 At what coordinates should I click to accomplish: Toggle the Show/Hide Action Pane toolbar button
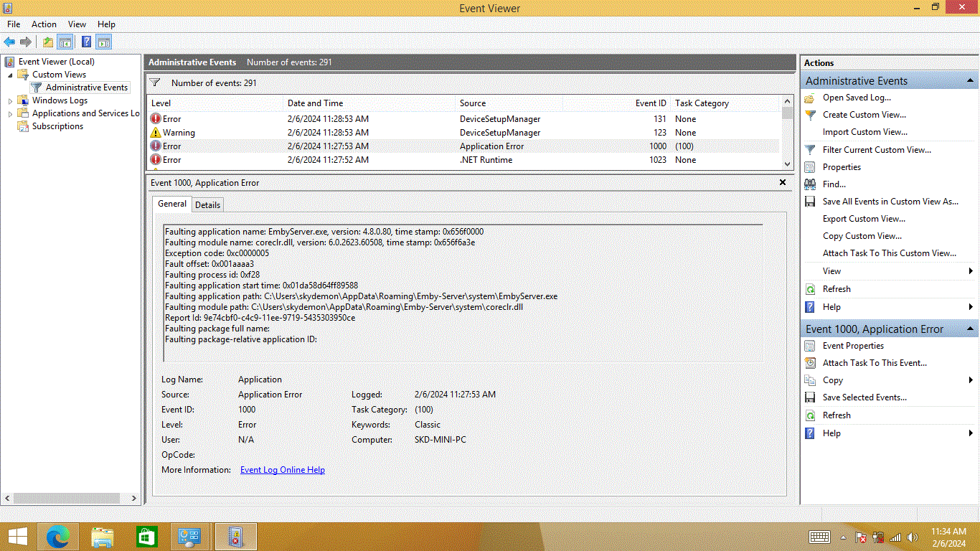(104, 42)
